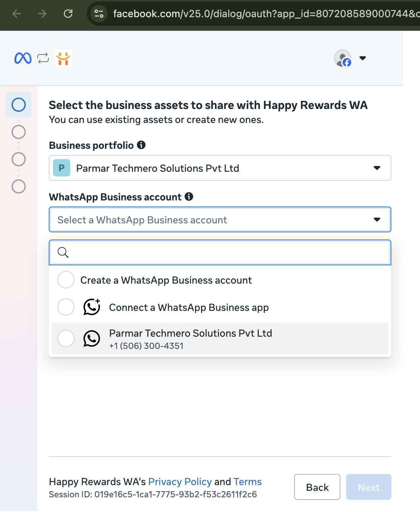Click the Business portfolio dropdown caret

[377, 168]
